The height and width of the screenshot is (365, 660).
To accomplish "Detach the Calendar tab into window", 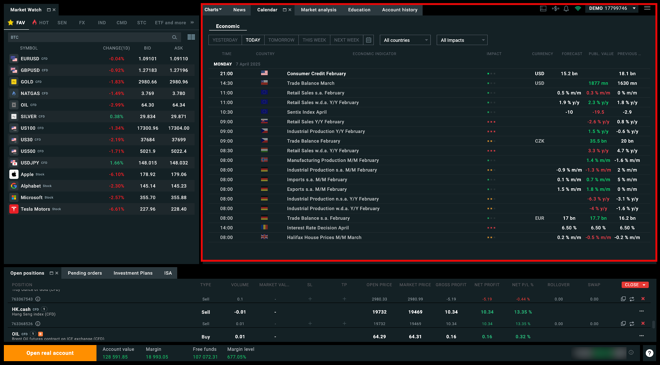I will pos(285,10).
